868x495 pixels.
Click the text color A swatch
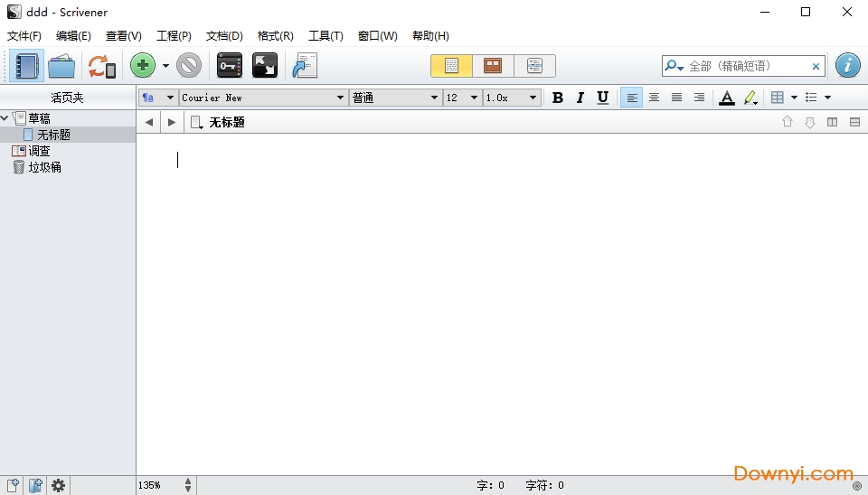pyautogui.click(x=726, y=98)
